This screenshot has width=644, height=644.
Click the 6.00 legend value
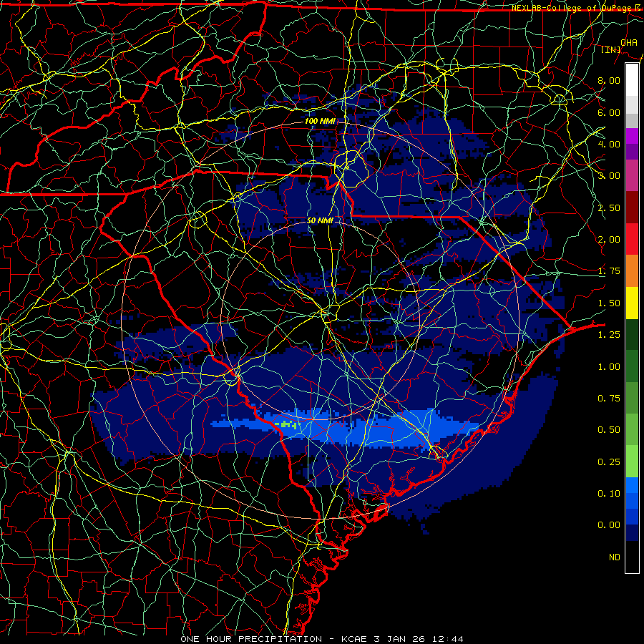point(609,112)
